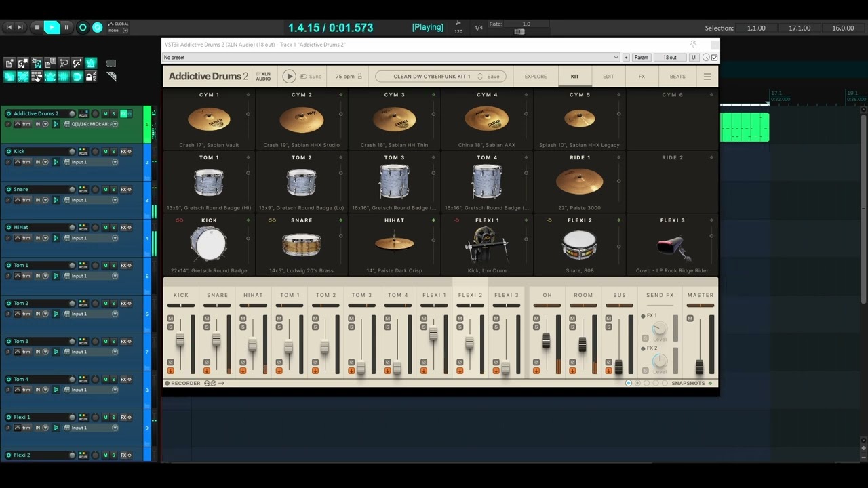The width and height of the screenshot is (868, 488).
Task: Click the 18 out routing button
Action: pyautogui.click(x=670, y=58)
